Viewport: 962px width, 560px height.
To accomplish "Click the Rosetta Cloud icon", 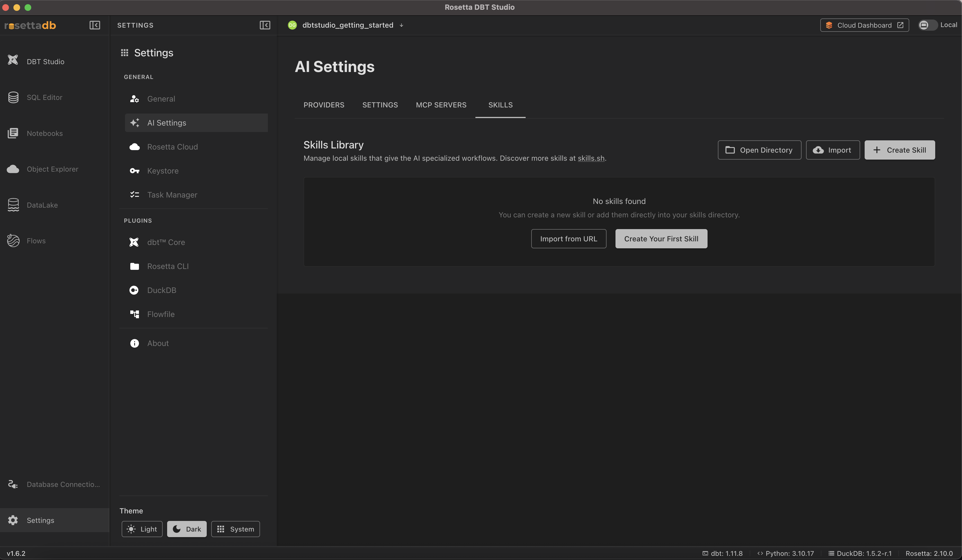I will click(x=134, y=147).
